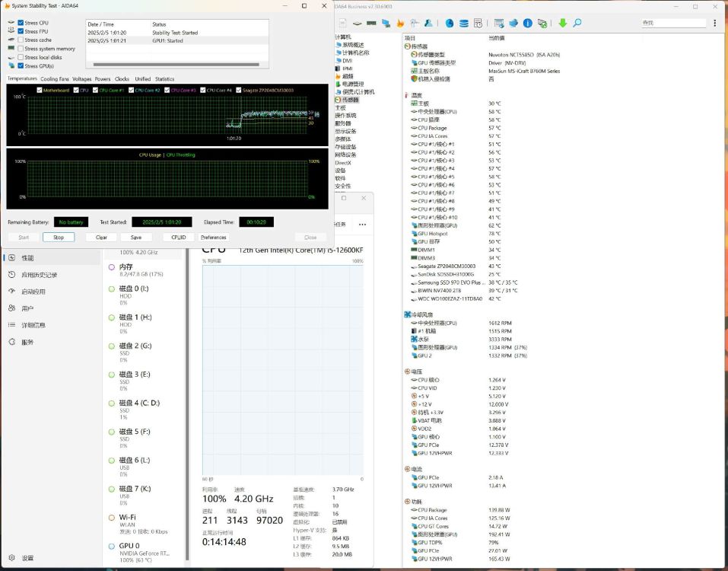Select the 操作系统 category in AIDA64 tree
This screenshot has height=571, width=728.
click(x=345, y=115)
